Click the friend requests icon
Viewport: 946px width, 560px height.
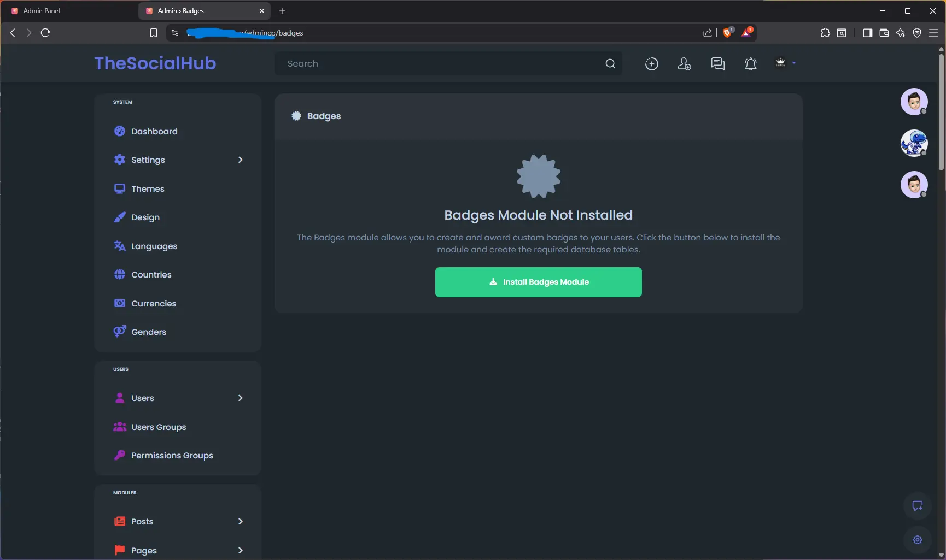(684, 64)
